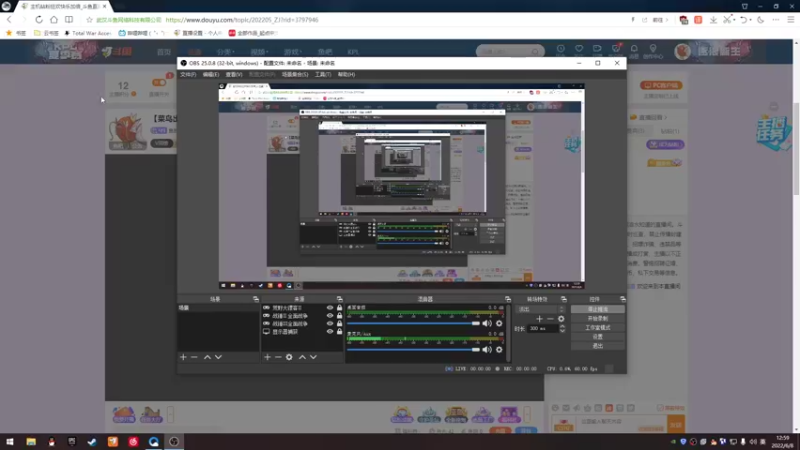Viewport: 800px width, 450px height.
Task: Remove source using the minus icon in Sources panel
Action: point(278,357)
